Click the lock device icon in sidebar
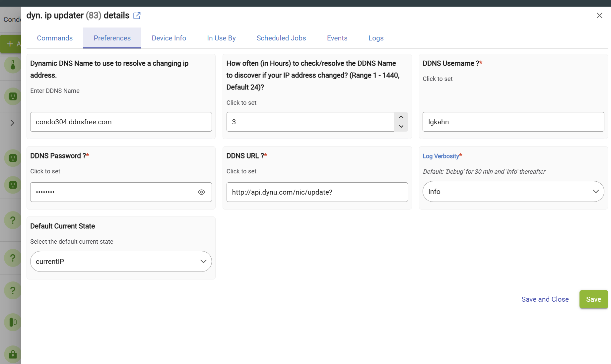611x364 pixels. 13,354
